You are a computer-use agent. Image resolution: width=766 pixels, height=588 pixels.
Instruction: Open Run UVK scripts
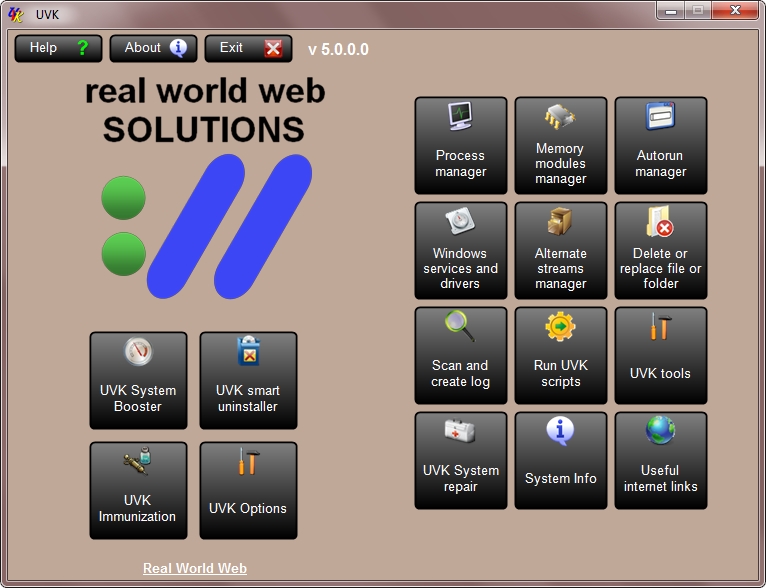[x=560, y=355]
